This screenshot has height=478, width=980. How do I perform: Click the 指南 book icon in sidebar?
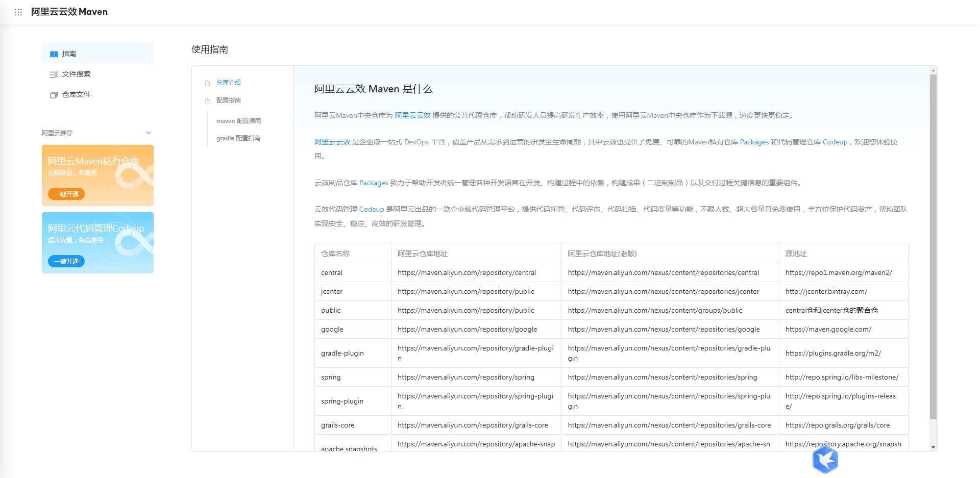[x=54, y=54]
